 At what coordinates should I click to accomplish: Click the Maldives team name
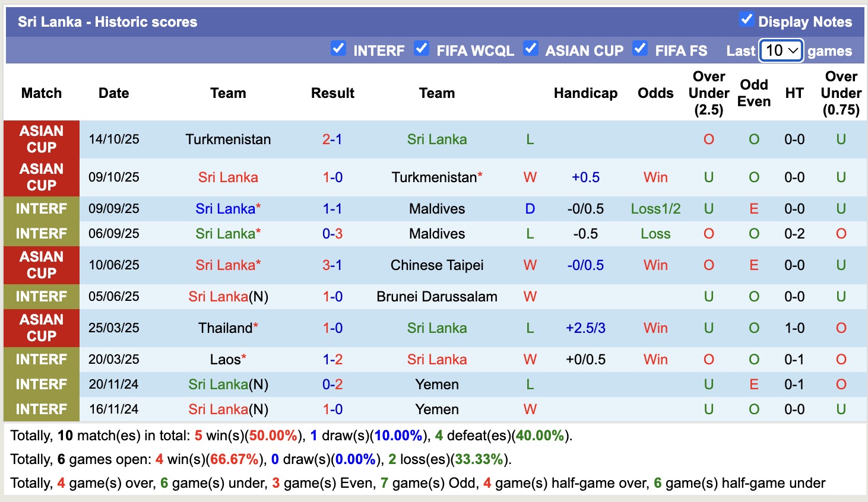pyautogui.click(x=437, y=208)
